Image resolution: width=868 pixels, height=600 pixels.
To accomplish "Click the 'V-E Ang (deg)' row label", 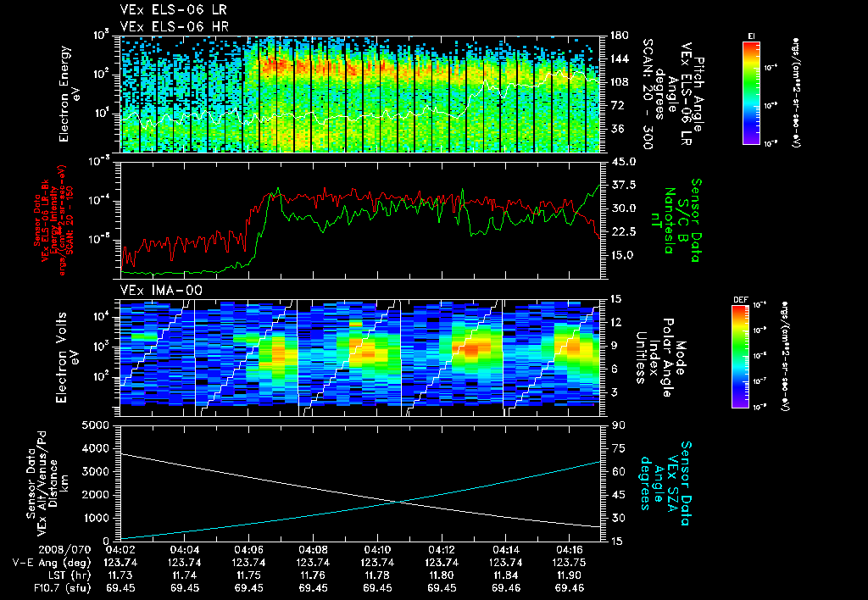I will 52,563.
